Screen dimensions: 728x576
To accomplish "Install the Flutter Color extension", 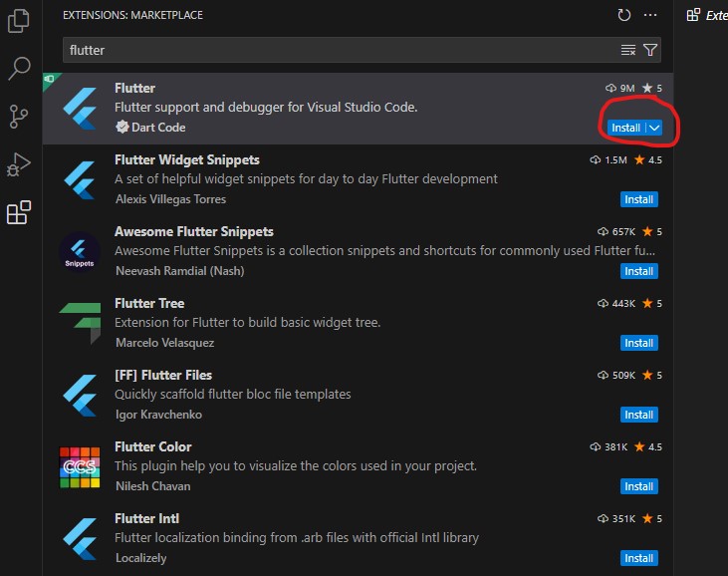I will (638, 486).
